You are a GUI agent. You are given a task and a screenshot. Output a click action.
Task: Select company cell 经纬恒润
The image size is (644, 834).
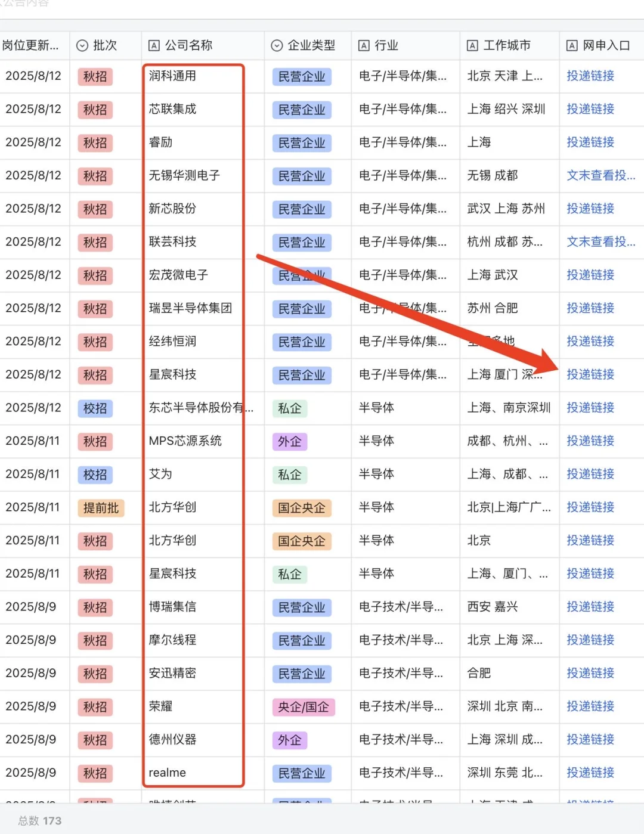click(203, 341)
